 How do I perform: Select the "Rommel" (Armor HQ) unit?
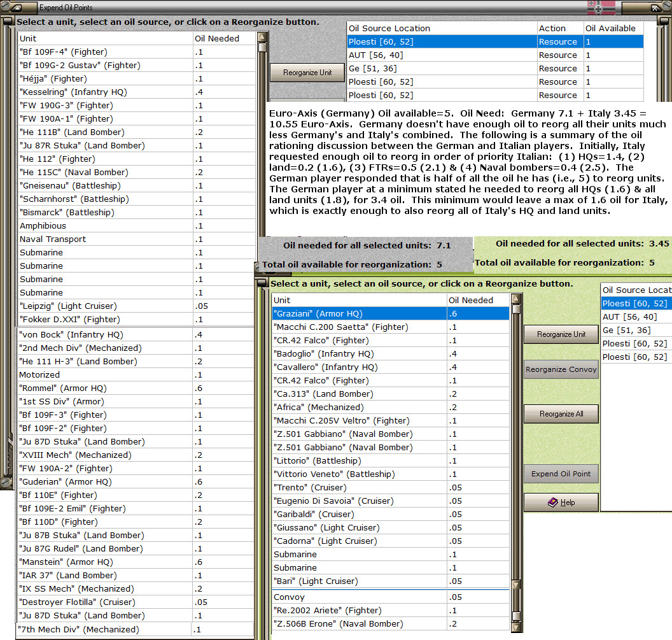[x=136, y=388]
